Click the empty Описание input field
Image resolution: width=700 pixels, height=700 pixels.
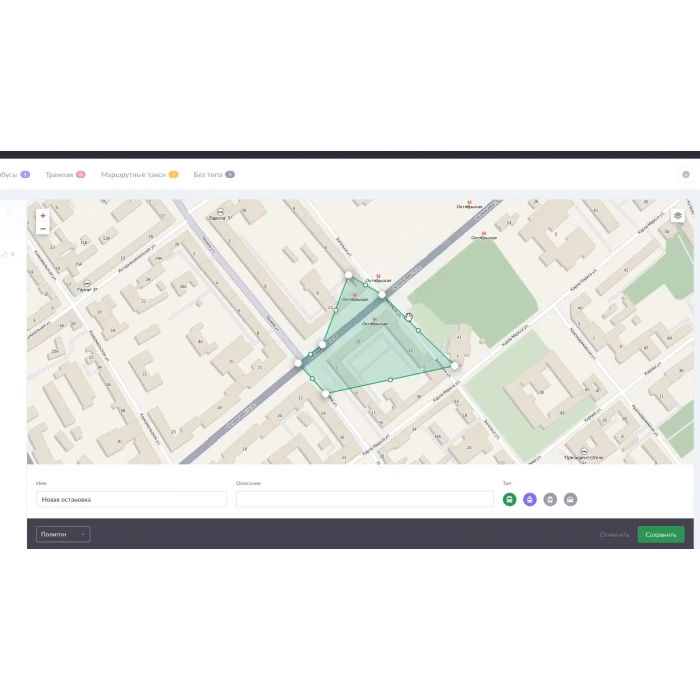tap(364, 499)
